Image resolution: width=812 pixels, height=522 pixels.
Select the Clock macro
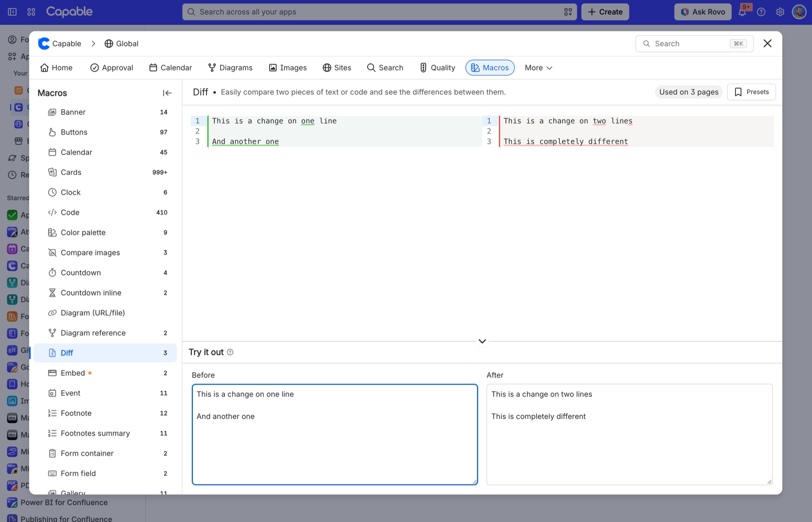[105, 192]
